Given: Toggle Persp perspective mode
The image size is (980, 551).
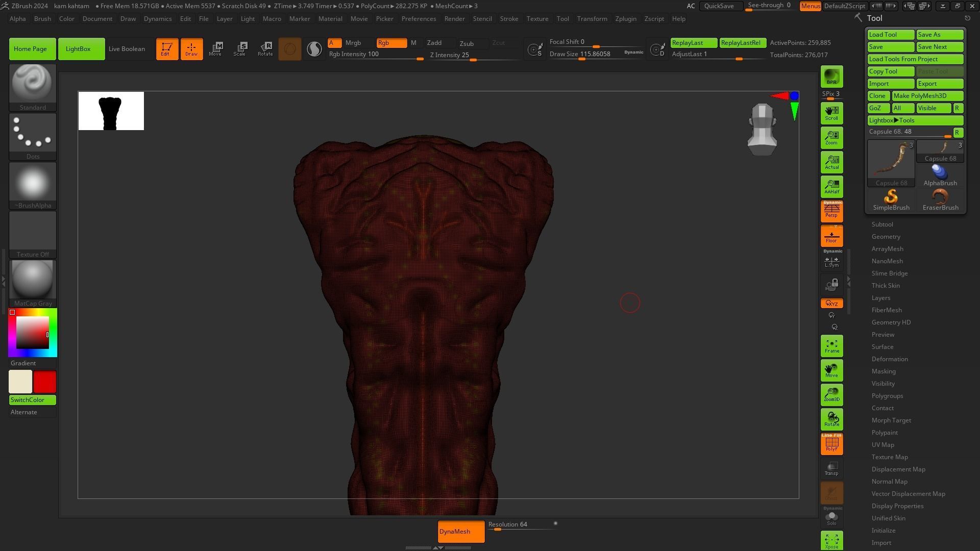Looking at the screenshot, I should [831, 211].
